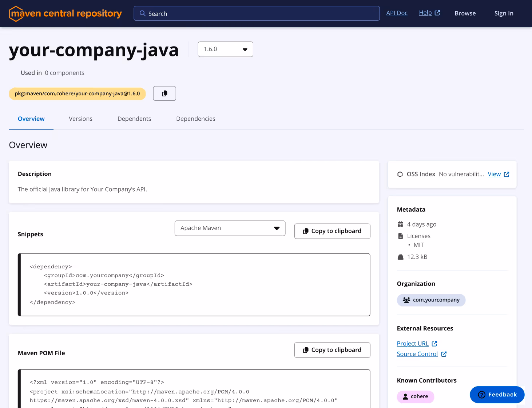
Task: Expand the Apache Maven snippet type dropdown
Action: point(230,228)
